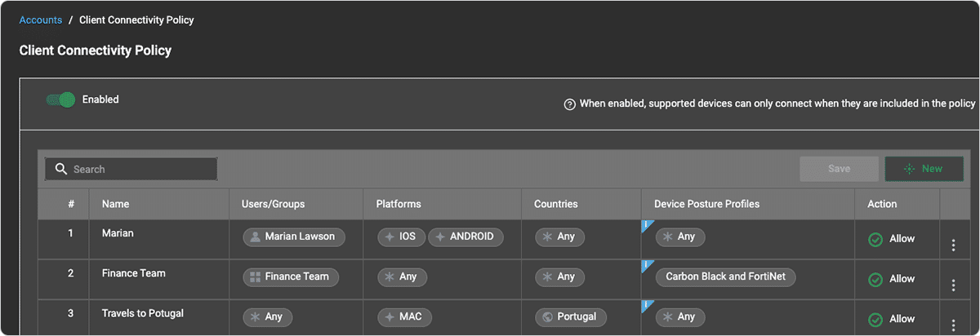The height and width of the screenshot is (336, 980).
Task: Click the Carbon Black and FortiNet profile chip
Action: (725, 276)
